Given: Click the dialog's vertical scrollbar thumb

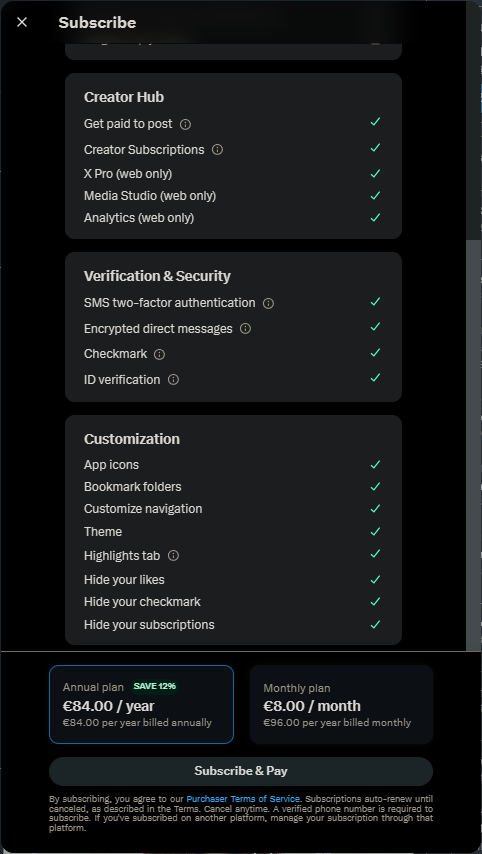Looking at the screenshot, I should point(474,444).
